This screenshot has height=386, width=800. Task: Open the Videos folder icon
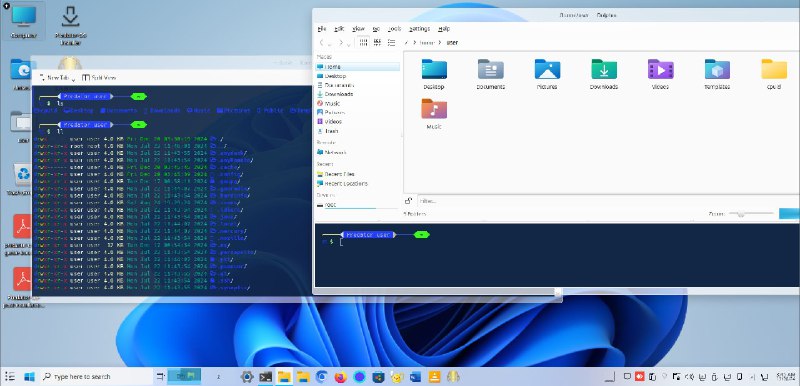[x=660, y=74]
